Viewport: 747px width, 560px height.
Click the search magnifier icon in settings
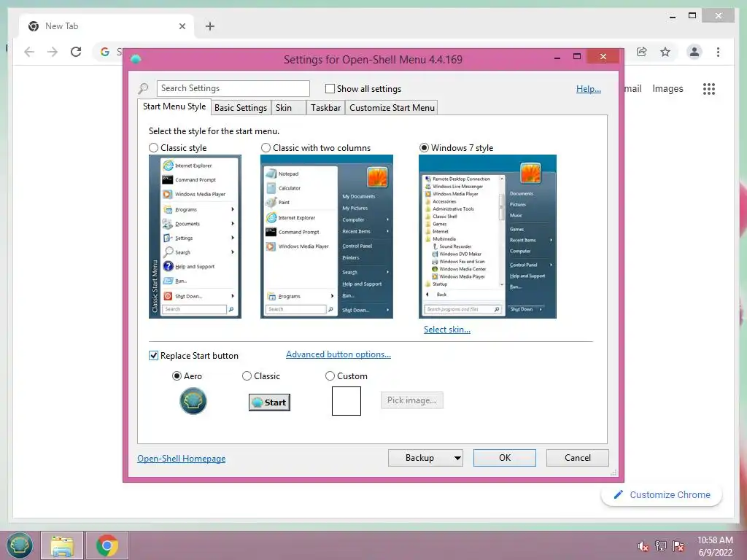coord(143,88)
